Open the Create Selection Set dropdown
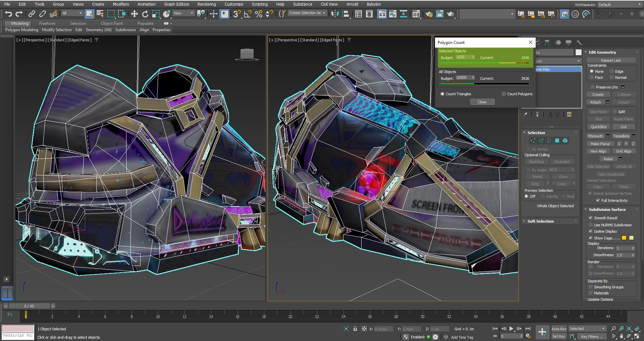This screenshot has height=341, width=644. click(x=324, y=13)
